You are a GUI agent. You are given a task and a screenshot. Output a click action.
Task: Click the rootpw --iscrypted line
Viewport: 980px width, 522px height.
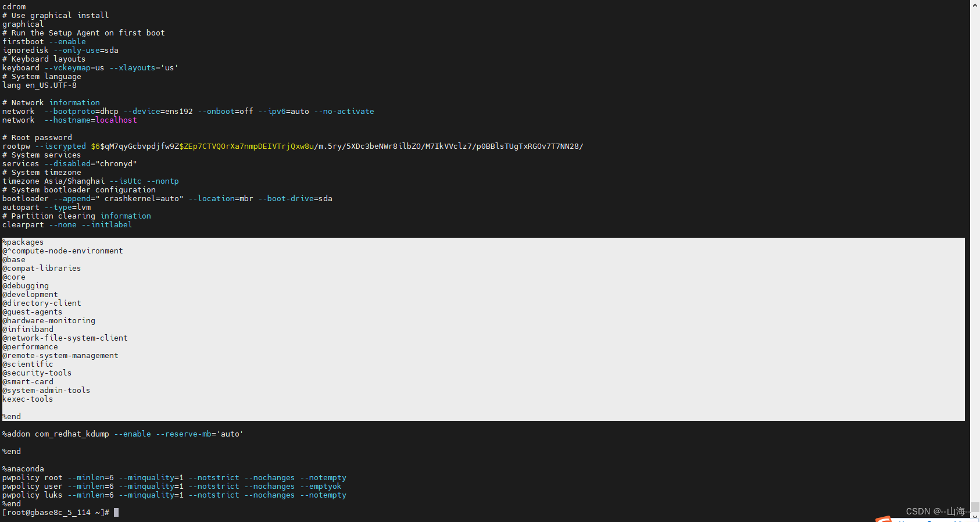pos(291,146)
